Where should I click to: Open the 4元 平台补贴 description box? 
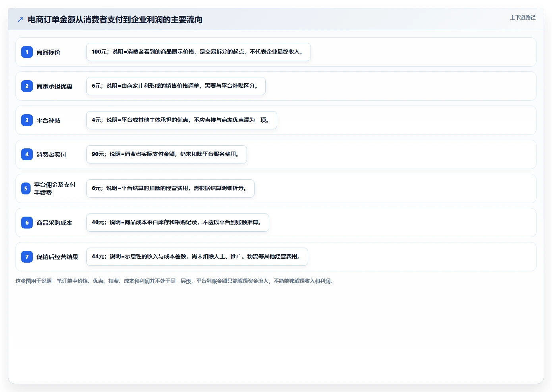(x=181, y=120)
